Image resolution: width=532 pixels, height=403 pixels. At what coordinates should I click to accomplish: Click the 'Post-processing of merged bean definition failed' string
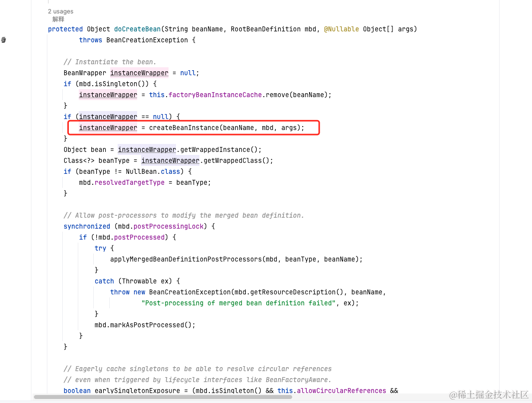click(238, 303)
